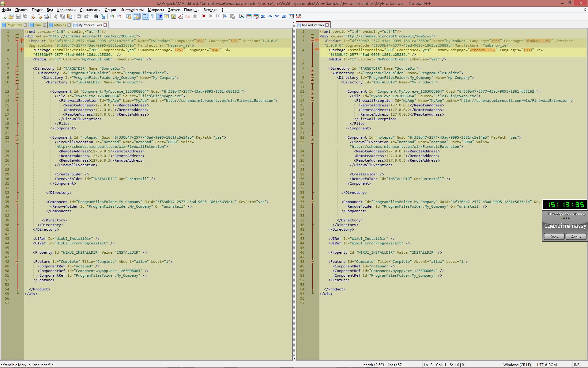This screenshot has height=368, width=588.
Task: Click the Кор... button on the Pomodoro timer
Action: (x=554, y=236)
